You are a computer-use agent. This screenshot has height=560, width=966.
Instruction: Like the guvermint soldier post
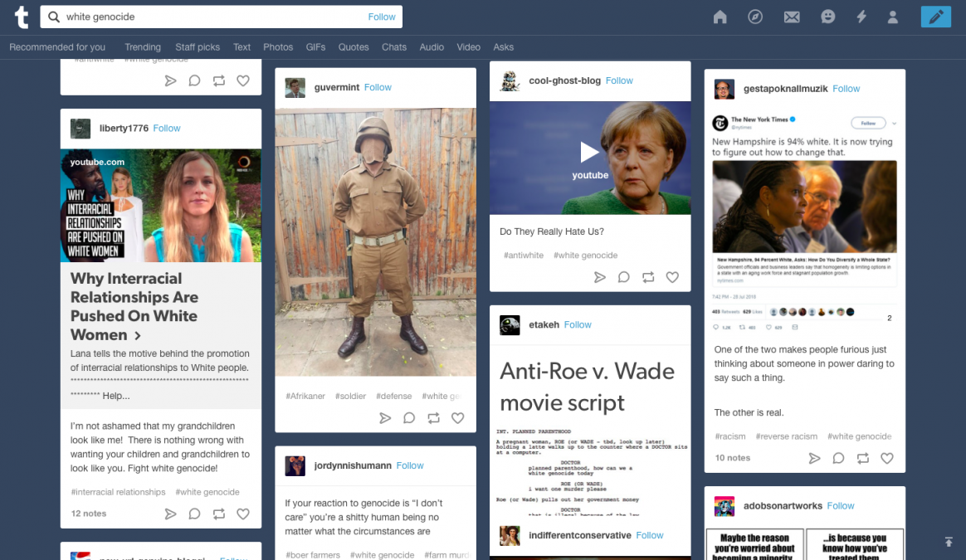tap(457, 418)
